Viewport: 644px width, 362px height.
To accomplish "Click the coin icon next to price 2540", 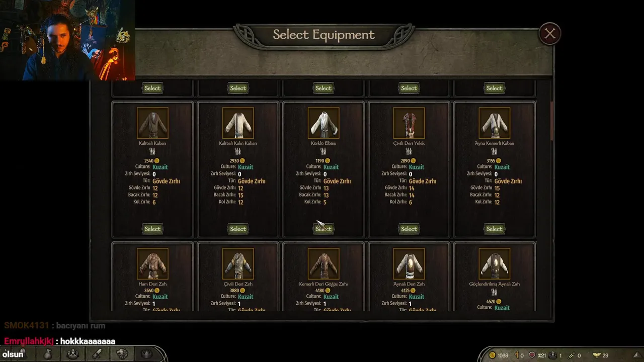I will pos(157,161).
